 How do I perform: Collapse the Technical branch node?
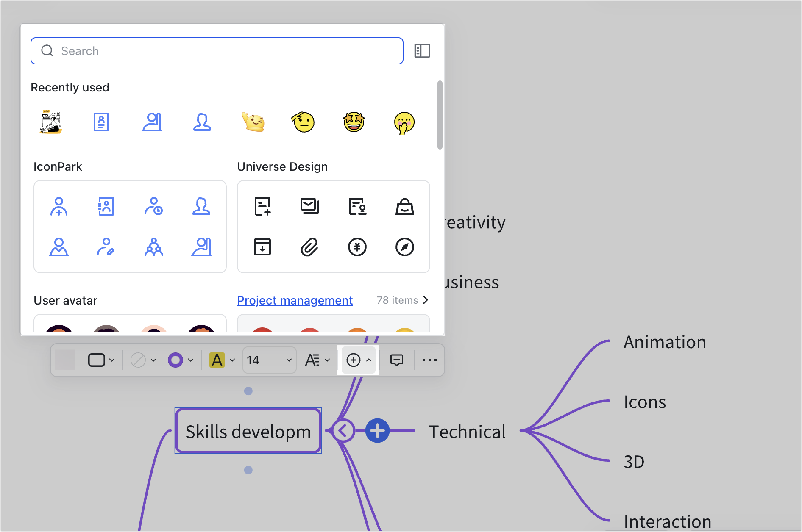343,430
